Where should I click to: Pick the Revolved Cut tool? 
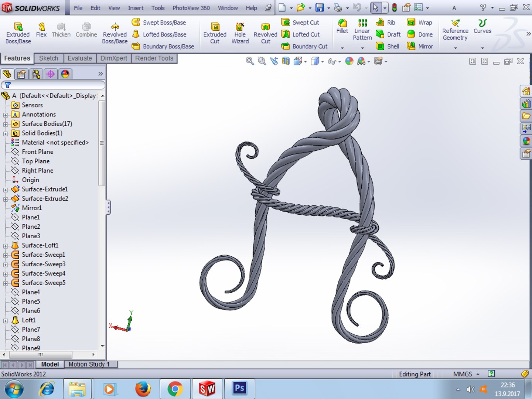click(265, 33)
